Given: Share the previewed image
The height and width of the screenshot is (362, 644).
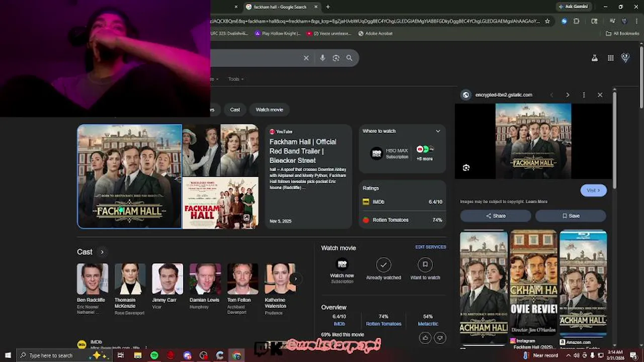Looking at the screenshot, I should pos(496,216).
